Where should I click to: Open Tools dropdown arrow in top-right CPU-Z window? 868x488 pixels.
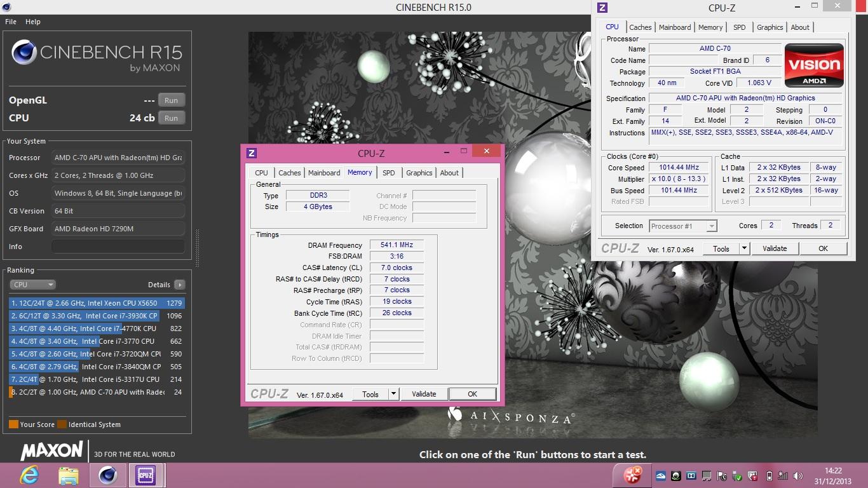click(x=745, y=248)
